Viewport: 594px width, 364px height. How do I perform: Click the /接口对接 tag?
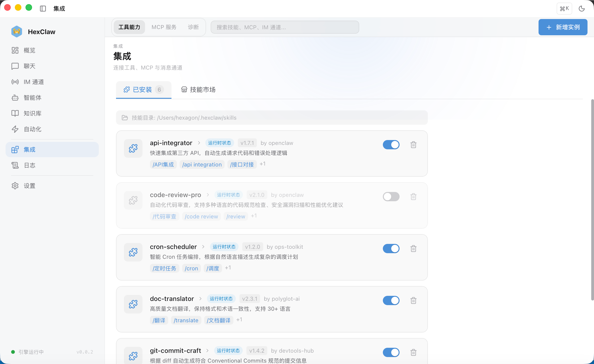point(242,165)
